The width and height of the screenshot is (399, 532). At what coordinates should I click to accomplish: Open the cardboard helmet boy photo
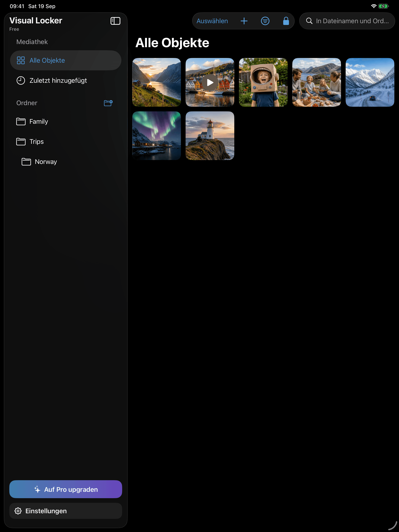point(263,82)
